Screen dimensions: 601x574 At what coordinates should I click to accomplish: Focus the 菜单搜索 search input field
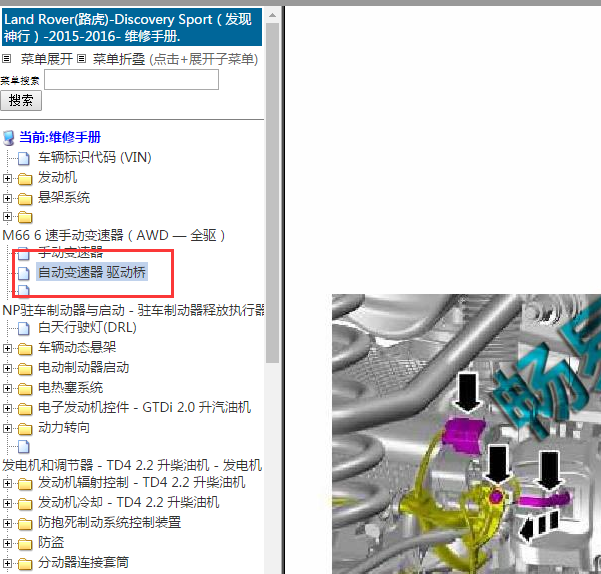pos(131,80)
